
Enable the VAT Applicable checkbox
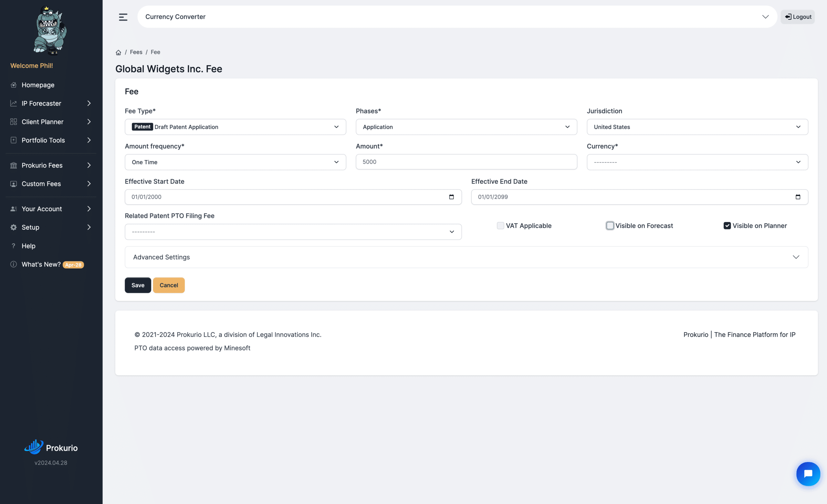tap(500, 226)
